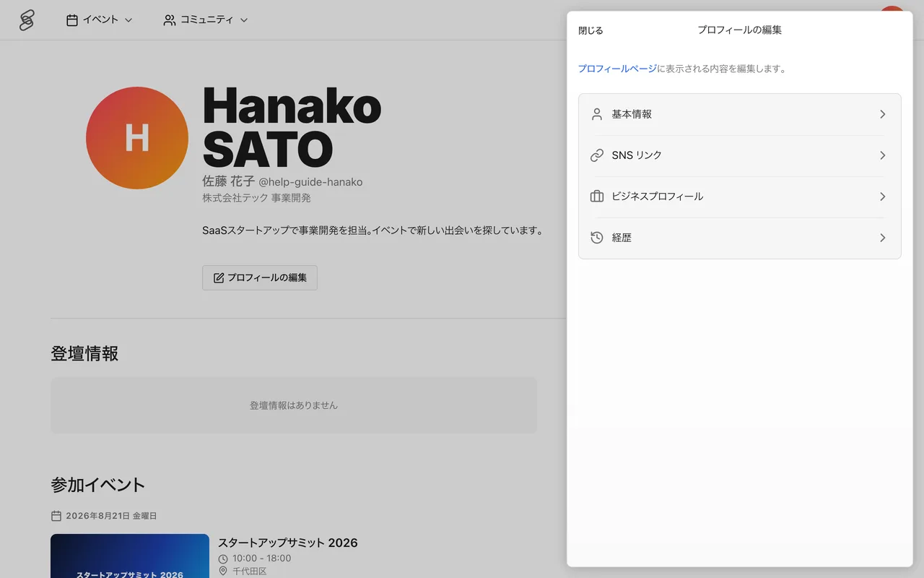Click the 登壇情報 section heading

click(84, 353)
